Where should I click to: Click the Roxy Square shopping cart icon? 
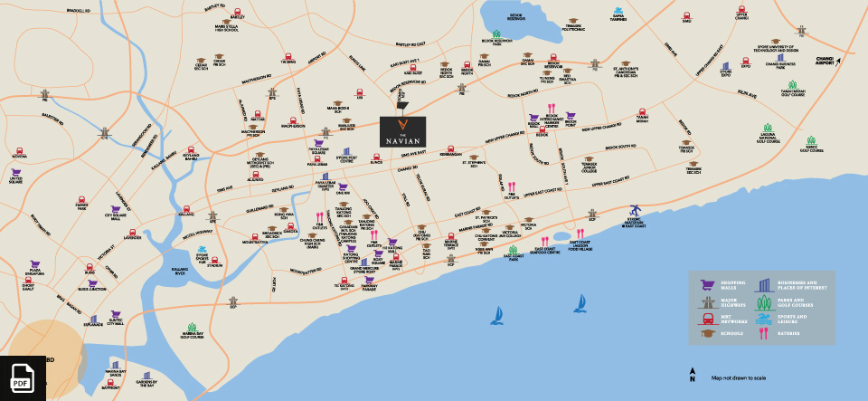click(378, 253)
